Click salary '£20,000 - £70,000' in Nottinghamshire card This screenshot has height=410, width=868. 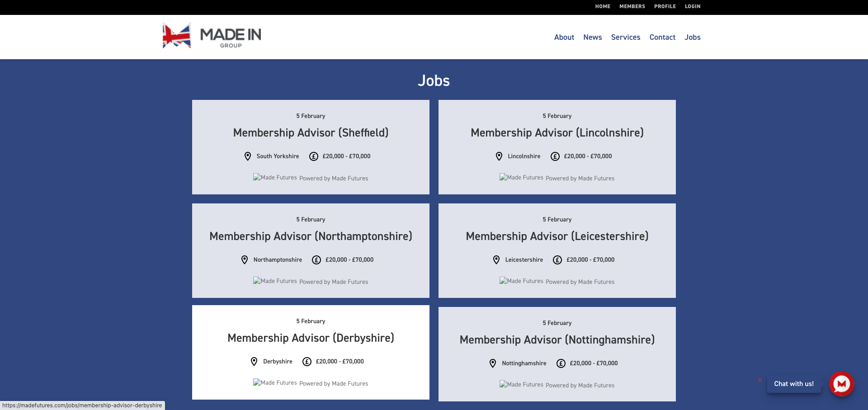594,363
